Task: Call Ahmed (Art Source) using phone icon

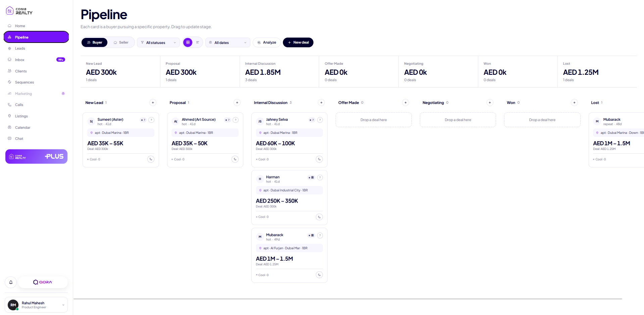Action: point(235,159)
